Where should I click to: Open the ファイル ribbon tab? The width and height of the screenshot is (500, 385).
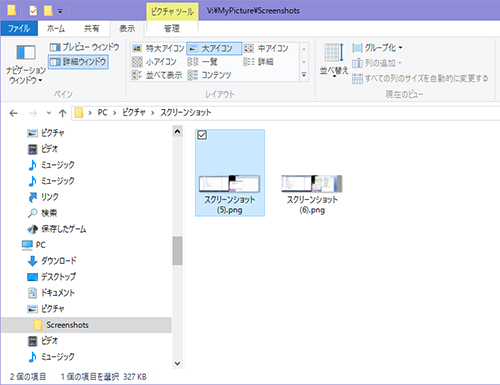pyautogui.click(x=19, y=29)
